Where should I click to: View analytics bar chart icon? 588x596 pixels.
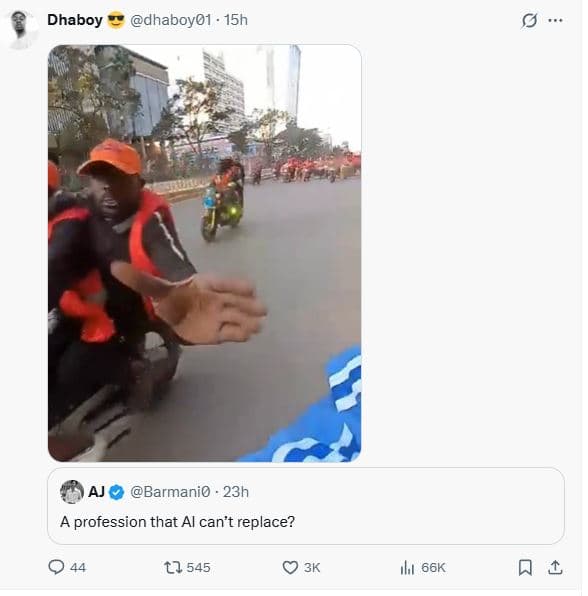407,567
